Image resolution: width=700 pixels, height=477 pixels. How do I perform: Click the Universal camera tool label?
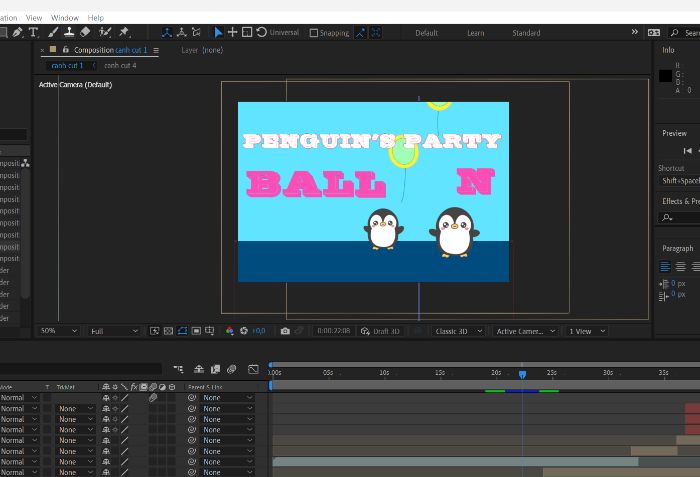(x=284, y=33)
